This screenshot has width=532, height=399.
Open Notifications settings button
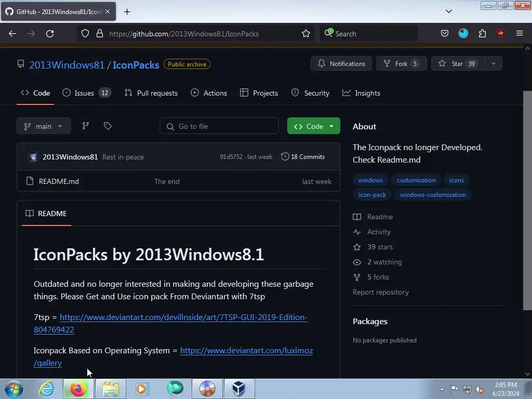tap(341, 64)
